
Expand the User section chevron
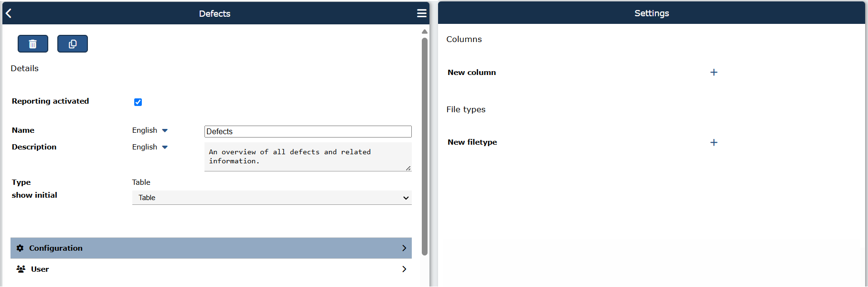click(x=404, y=269)
